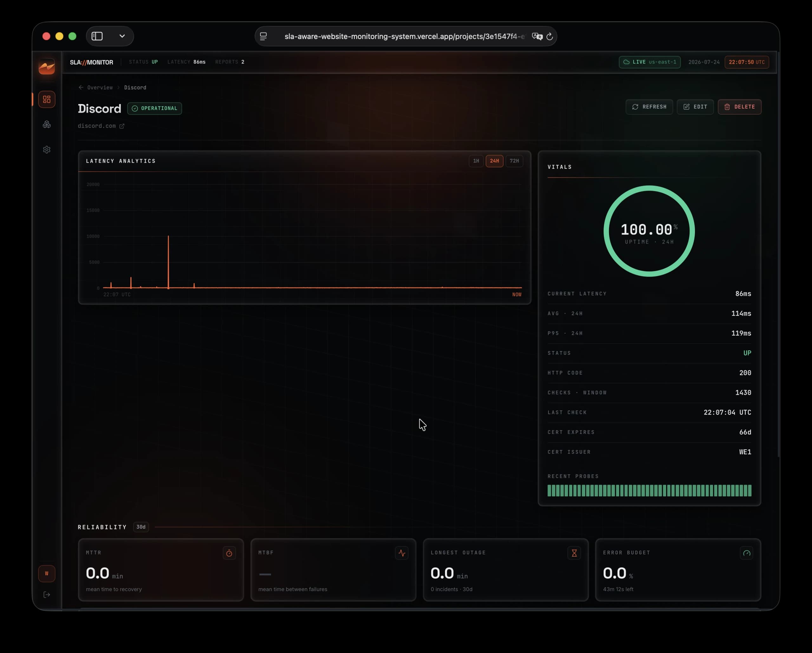
Task: Click the DELETE button
Action: [x=739, y=107]
